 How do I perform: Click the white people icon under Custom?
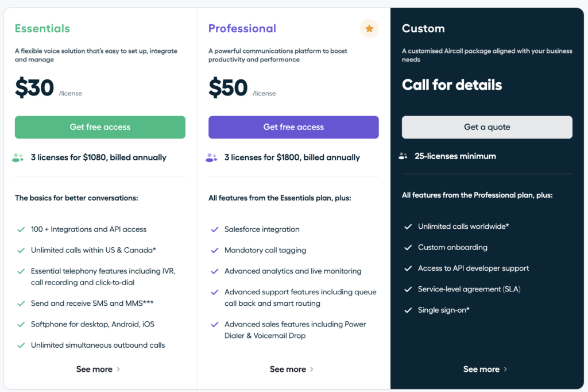403,156
